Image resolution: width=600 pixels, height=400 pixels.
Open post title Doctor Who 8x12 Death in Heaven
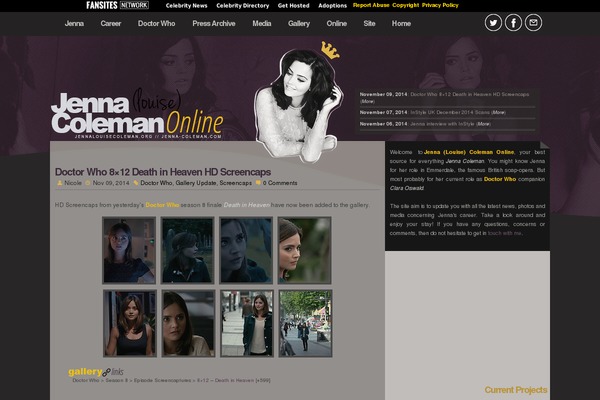coord(163,172)
